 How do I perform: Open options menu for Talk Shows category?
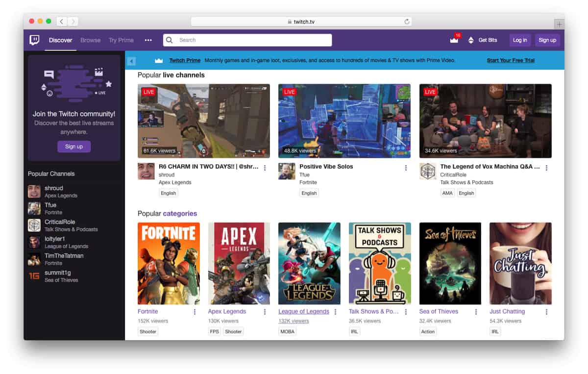point(406,312)
